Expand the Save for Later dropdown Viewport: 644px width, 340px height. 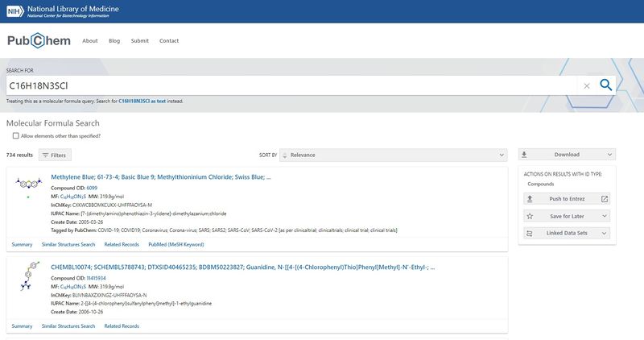[x=567, y=216]
